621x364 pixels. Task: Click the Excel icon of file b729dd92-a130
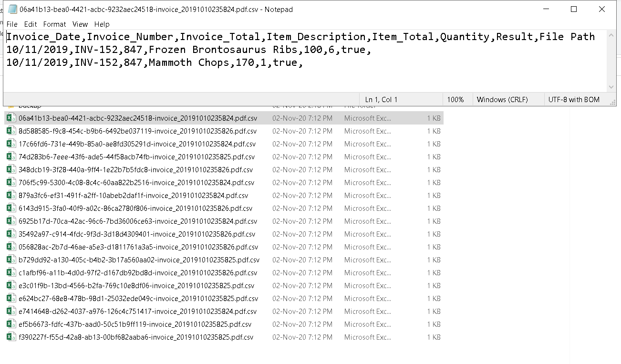(11, 260)
